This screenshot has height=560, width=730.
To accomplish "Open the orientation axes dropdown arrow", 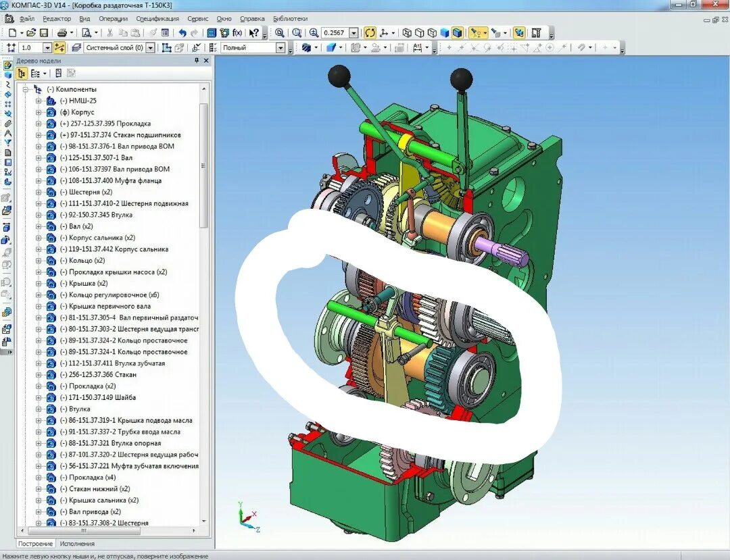I will pyautogui.click(x=393, y=33).
